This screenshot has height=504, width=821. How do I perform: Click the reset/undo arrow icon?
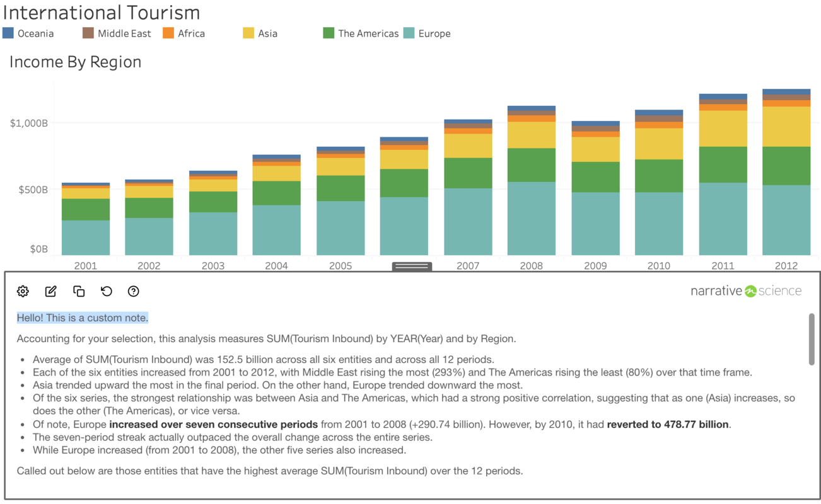[107, 291]
